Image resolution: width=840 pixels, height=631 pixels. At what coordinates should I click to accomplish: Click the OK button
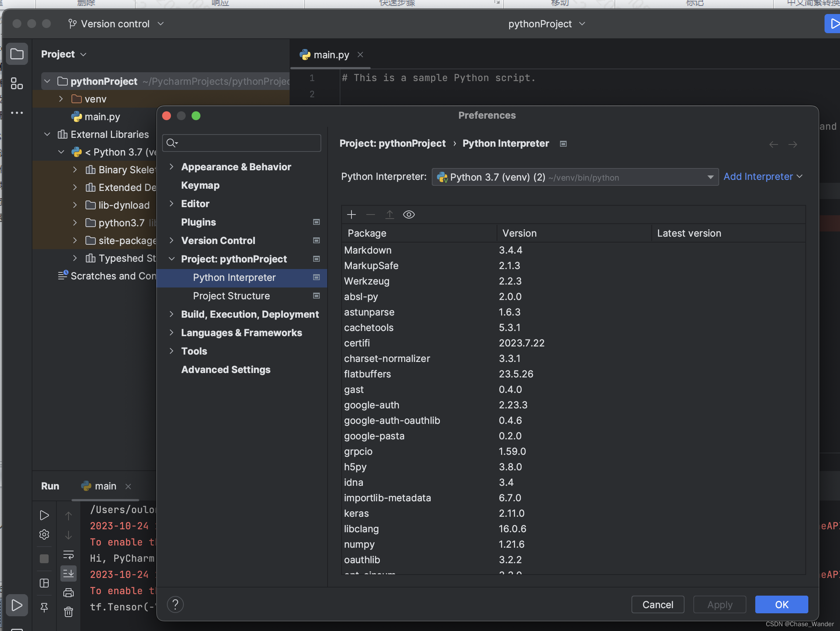[x=781, y=604]
